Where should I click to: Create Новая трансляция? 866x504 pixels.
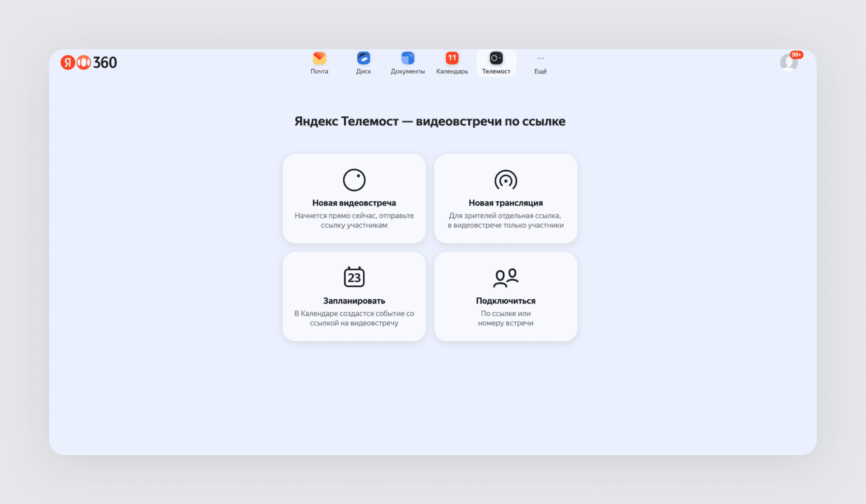[x=506, y=199]
